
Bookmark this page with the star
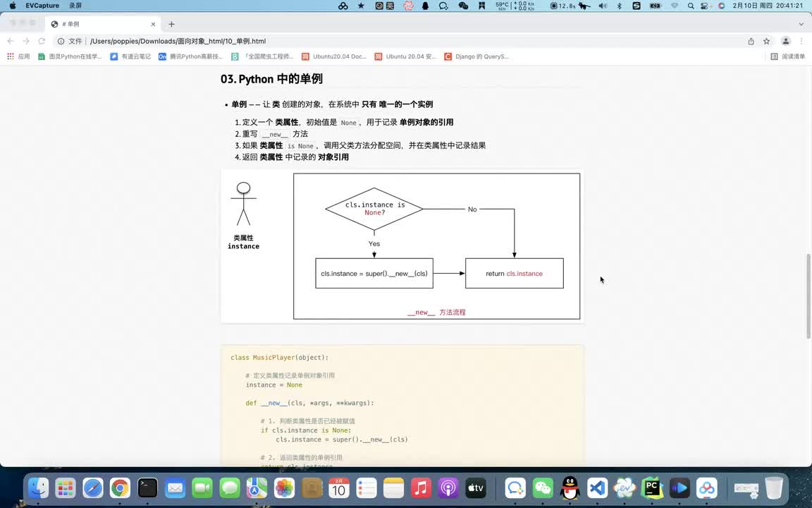tap(766, 41)
